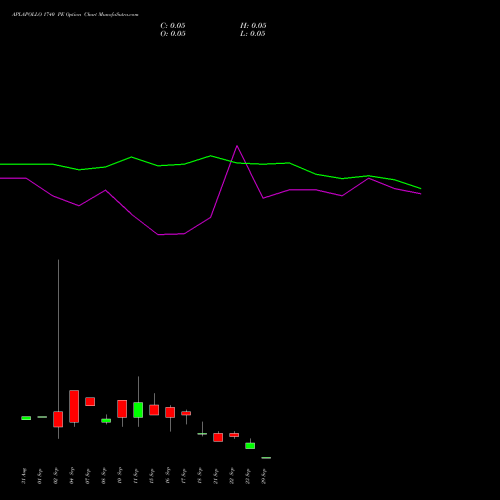Click the green line's left starting point

tap(1, 164)
